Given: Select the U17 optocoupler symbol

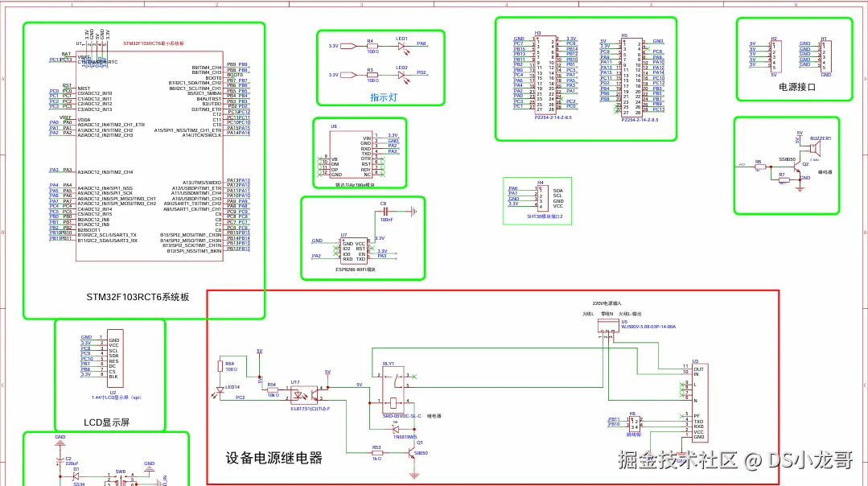Looking at the screenshot, I should (304, 395).
